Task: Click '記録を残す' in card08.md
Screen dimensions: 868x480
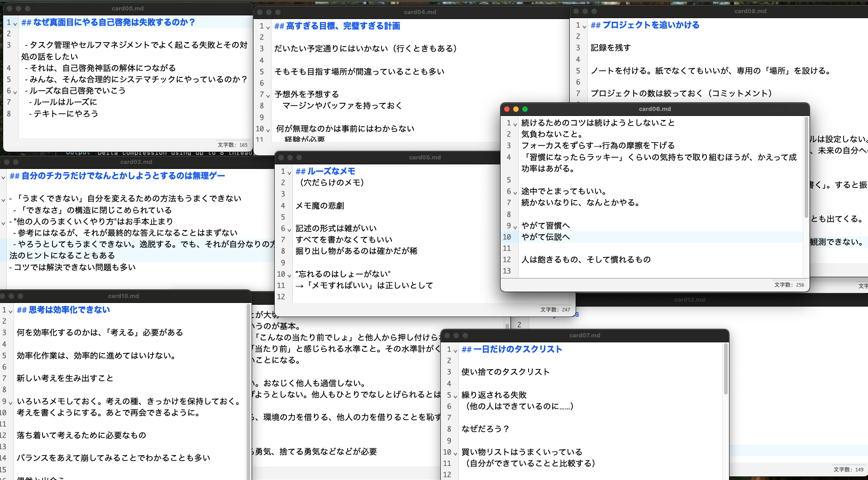Action: (610, 48)
